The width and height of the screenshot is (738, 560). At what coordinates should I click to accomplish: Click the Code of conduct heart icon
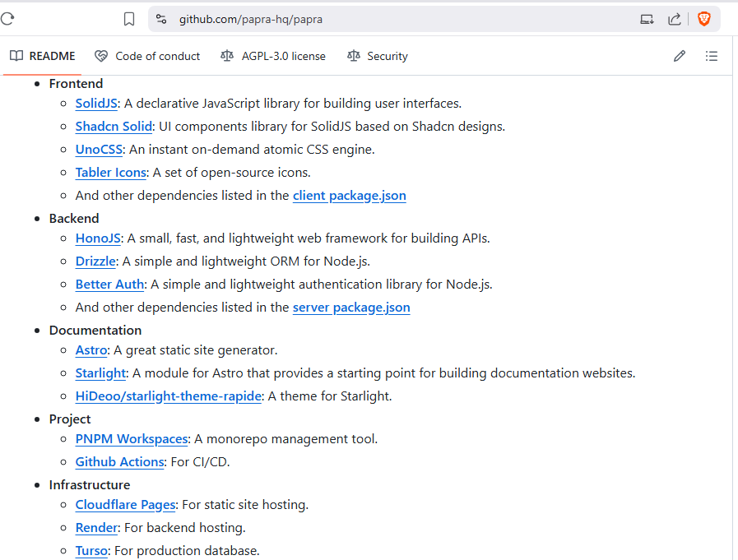click(x=100, y=56)
